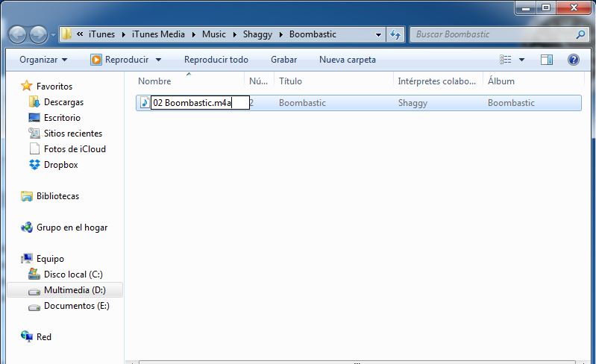Open Documentos (E:) drive

coord(77,306)
